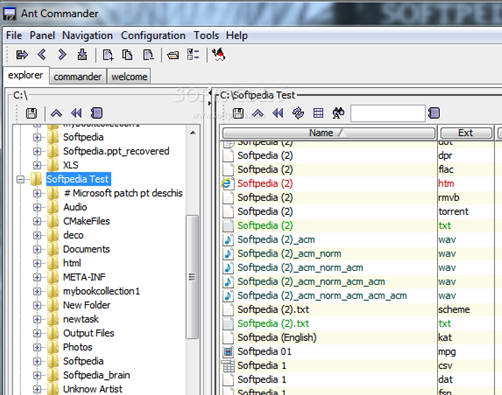Image resolution: width=502 pixels, height=395 pixels.
Task: Switch to the welcome tab
Action: click(129, 77)
